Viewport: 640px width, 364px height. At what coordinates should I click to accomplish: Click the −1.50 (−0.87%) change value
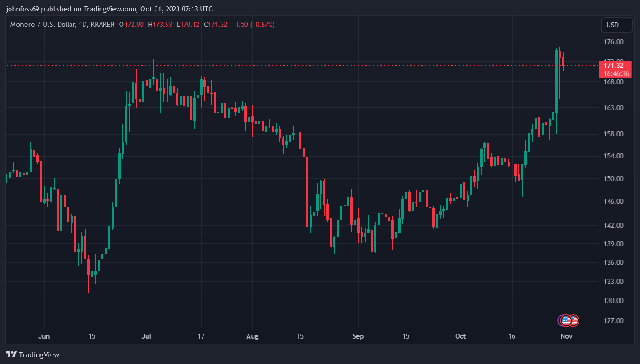click(x=253, y=25)
